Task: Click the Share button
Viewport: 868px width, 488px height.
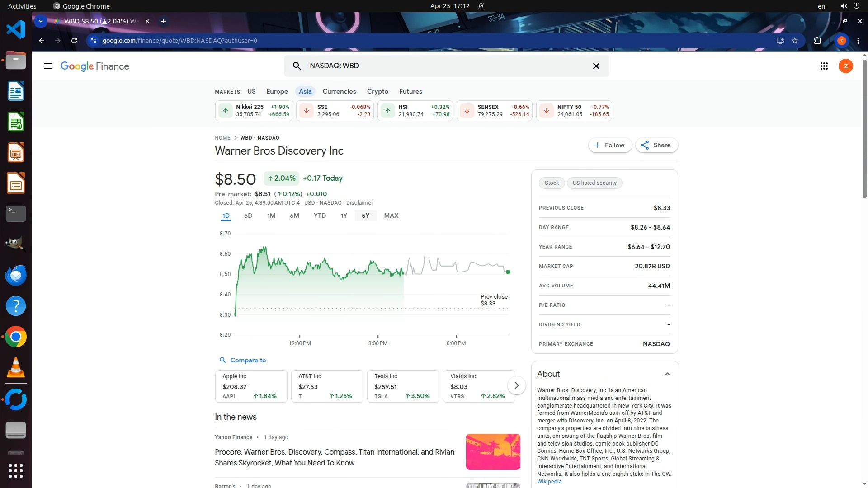Action: [656, 145]
